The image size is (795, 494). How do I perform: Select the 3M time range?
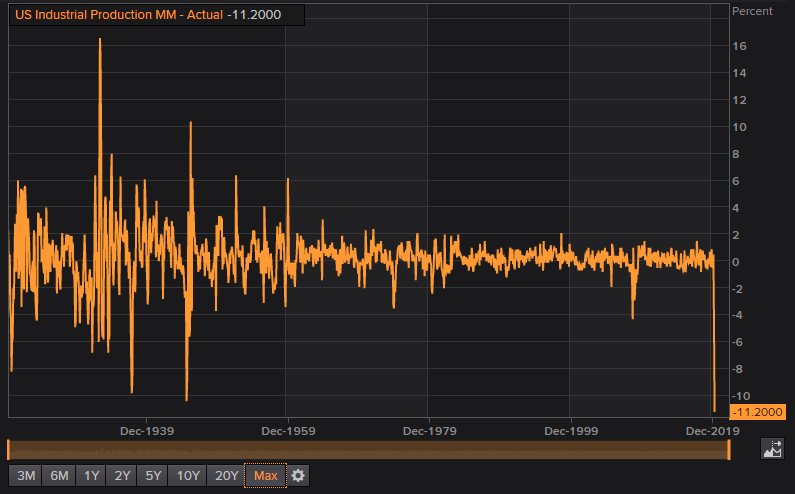coord(26,476)
